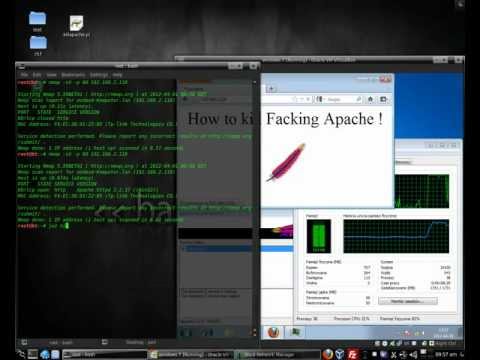Launch Firefox from the KDE panel
This screenshot has width=480, height=360.
(328, 354)
